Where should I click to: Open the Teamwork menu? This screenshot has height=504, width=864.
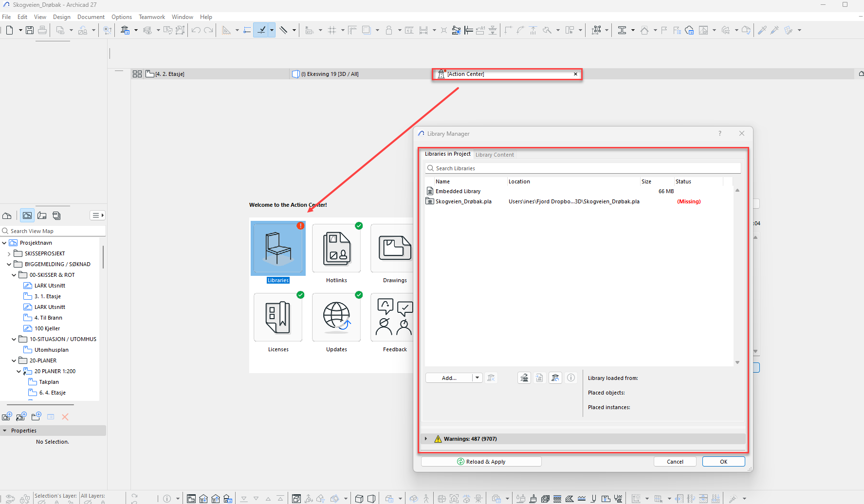pos(151,17)
